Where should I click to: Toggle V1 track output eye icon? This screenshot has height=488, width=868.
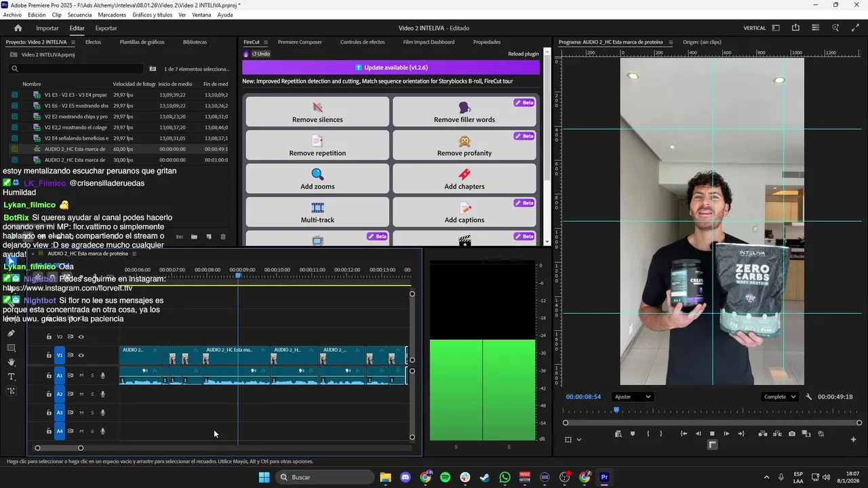point(81,355)
